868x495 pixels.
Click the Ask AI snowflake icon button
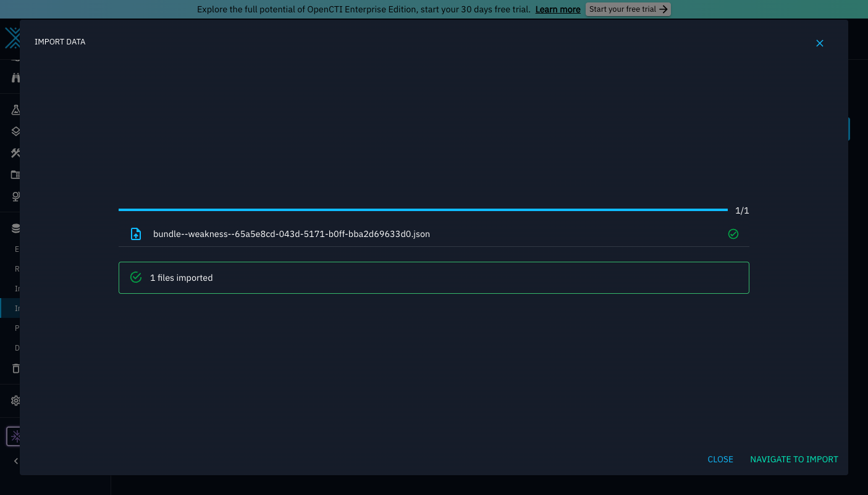[15, 436]
